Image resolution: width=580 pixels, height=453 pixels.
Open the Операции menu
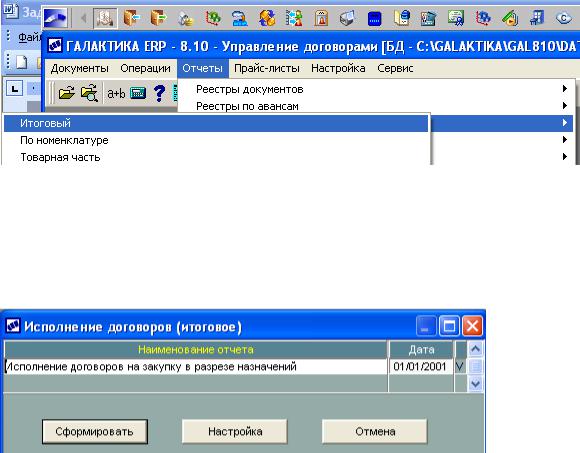pyautogui.click(x=145, y=68)
